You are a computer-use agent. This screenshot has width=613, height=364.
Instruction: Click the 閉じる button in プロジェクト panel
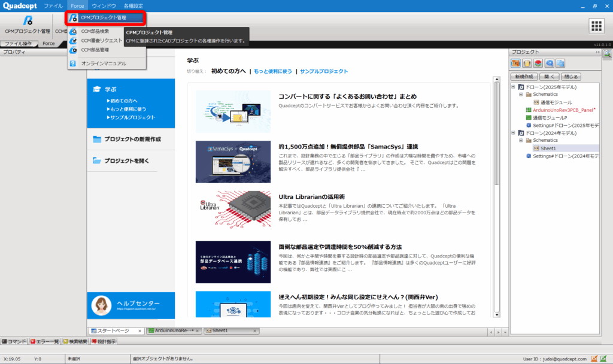tap(571, 77)
